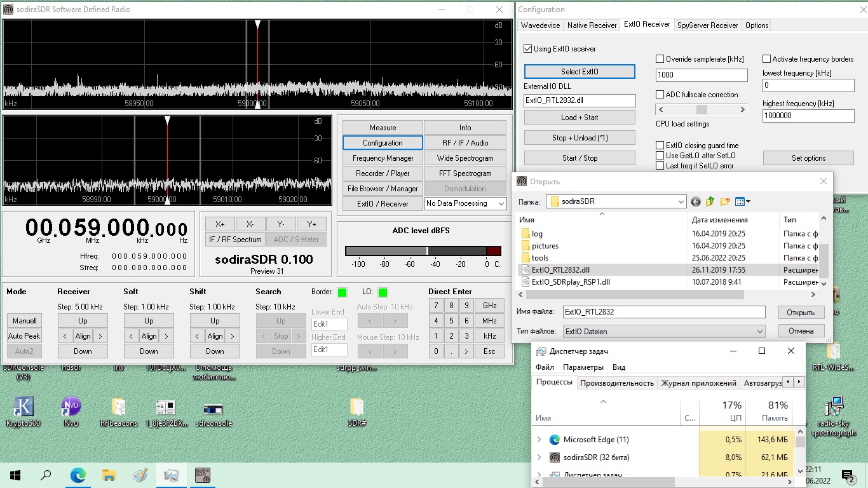
Task: Open the Производительность tab in Task Manager
Action: 616,383
